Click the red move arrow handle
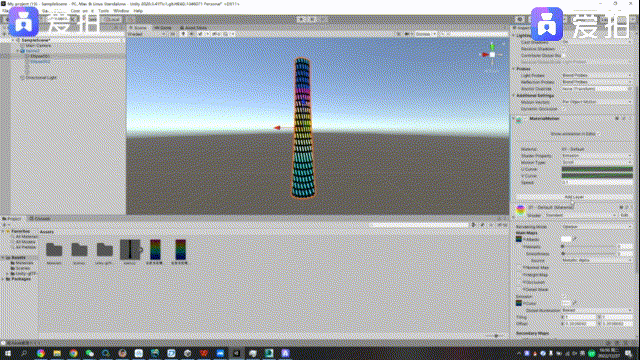The image size is (640, 360). [x=277, y=128]
